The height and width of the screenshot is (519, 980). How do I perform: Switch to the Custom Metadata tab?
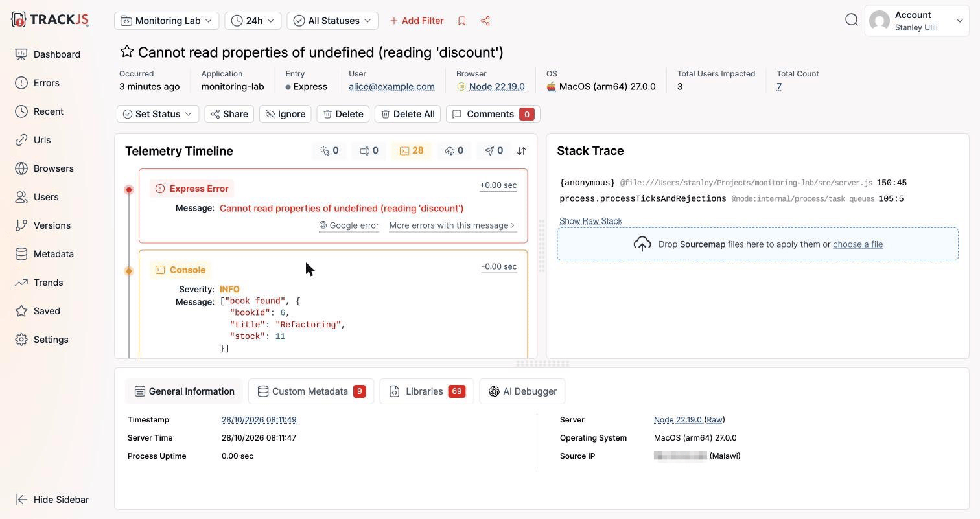[311, 391]
